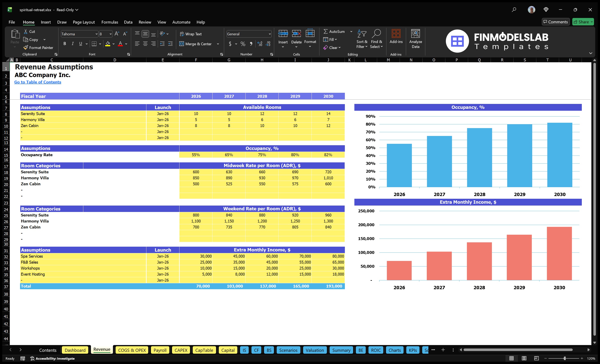Open the Scenarios sheet tab

[x=288, y=350]
